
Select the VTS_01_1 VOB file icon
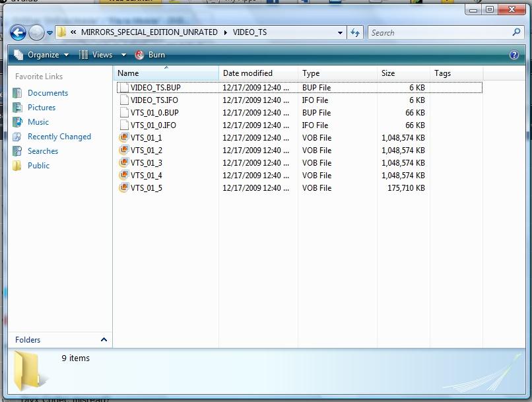pos(123,138)
